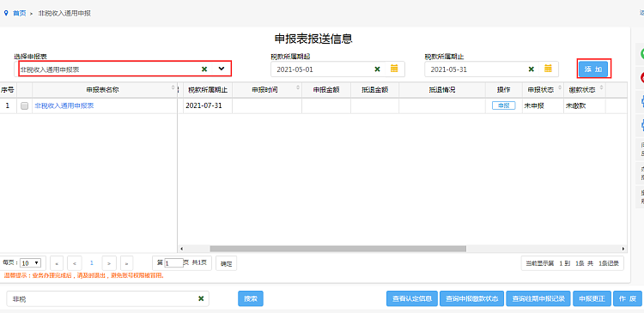644x313 pixels.
Task: Clear the 非税 search text with its x icon
Action: 201,298
